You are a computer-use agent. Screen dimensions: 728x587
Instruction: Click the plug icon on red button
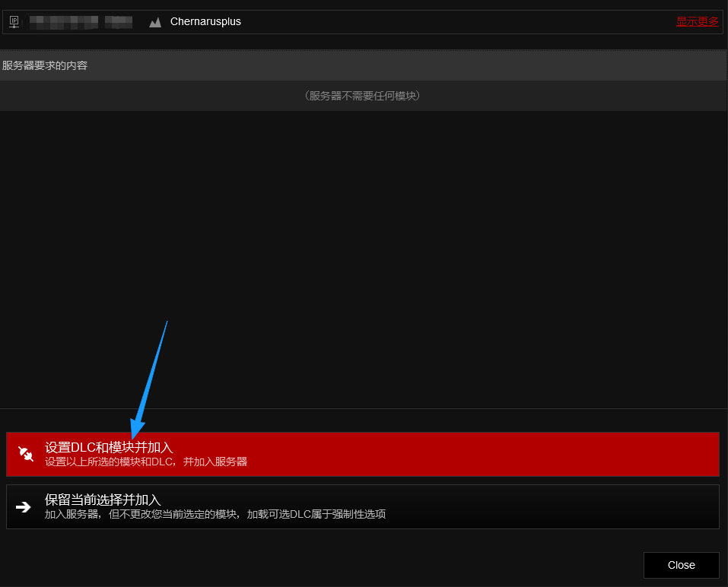[26, 454]
